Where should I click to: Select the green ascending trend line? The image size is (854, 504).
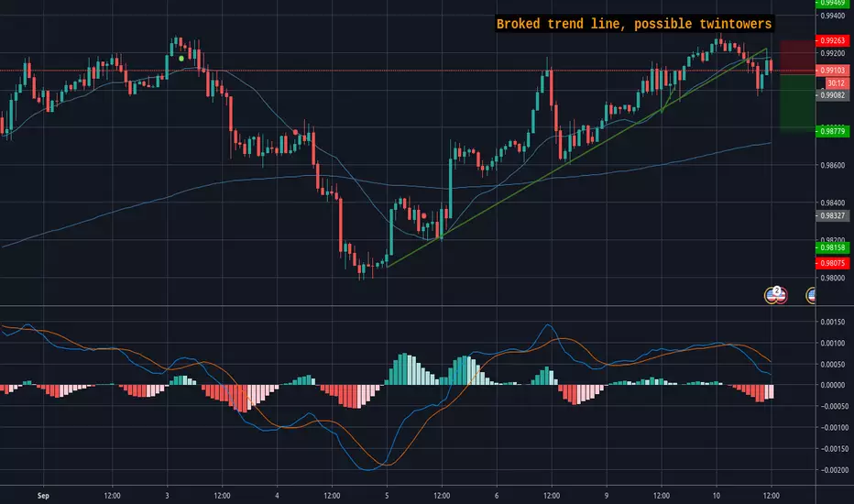click(x=577, y=158)
